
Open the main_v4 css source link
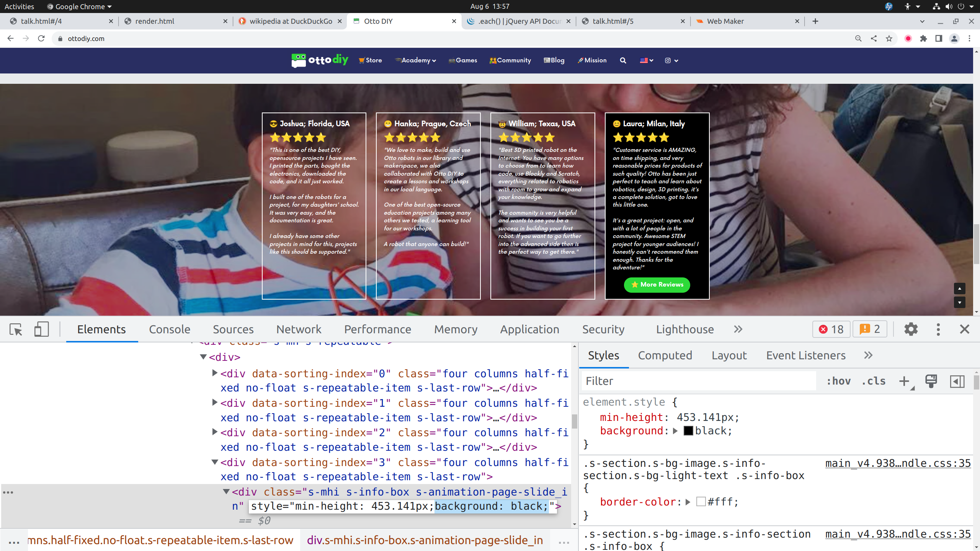(898, 463)
